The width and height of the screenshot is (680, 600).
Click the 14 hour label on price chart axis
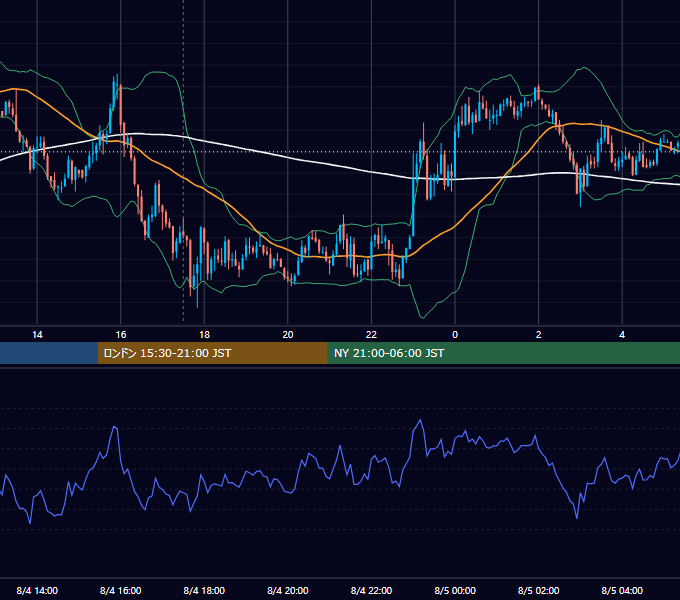pyautogui.click(x=37, y=335)
